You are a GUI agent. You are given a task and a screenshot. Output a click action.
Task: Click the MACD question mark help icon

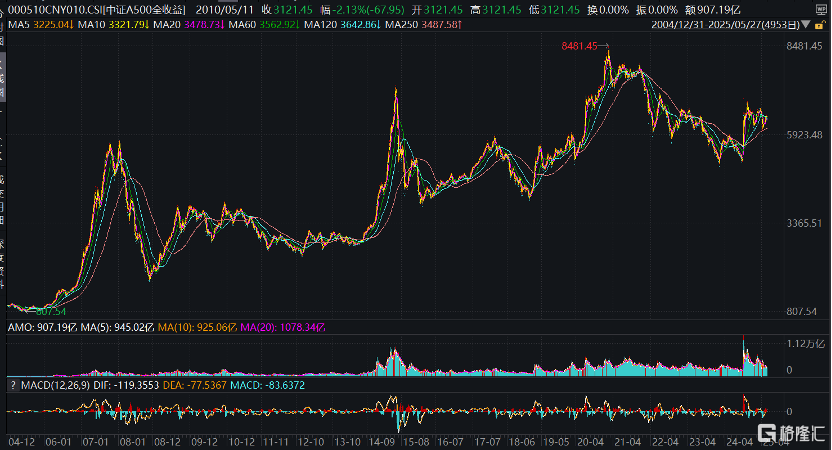point(13,385)
